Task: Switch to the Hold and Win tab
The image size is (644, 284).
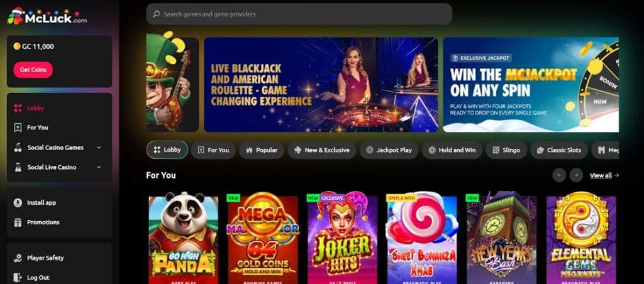Action: click(452, 150)
